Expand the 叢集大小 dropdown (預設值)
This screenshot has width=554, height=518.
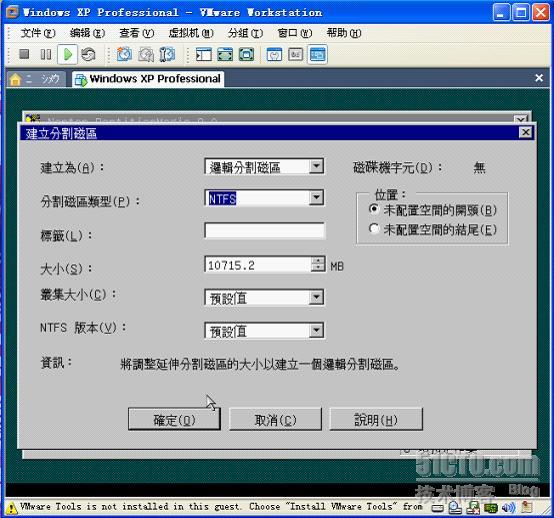point(316,297)
